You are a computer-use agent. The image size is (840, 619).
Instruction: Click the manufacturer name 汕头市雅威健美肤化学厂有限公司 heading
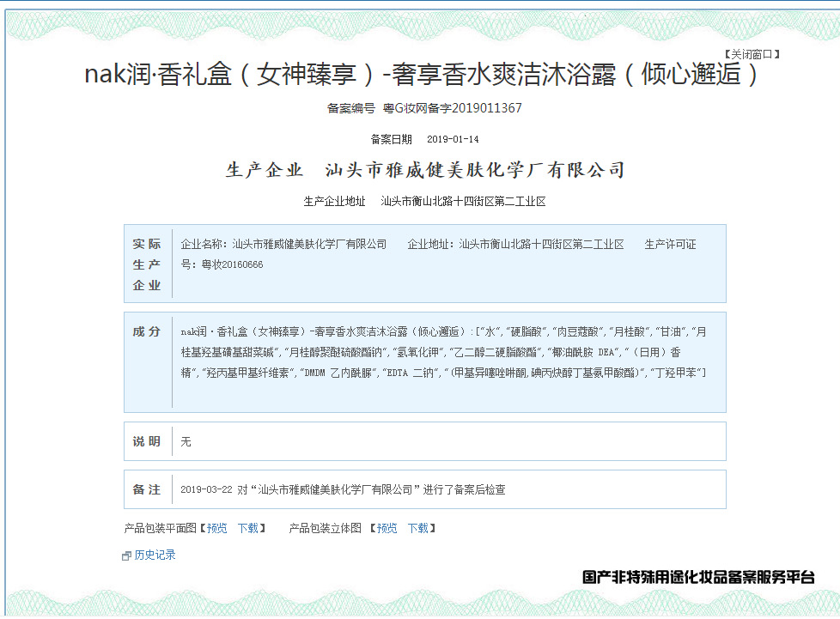coord(475,170)
